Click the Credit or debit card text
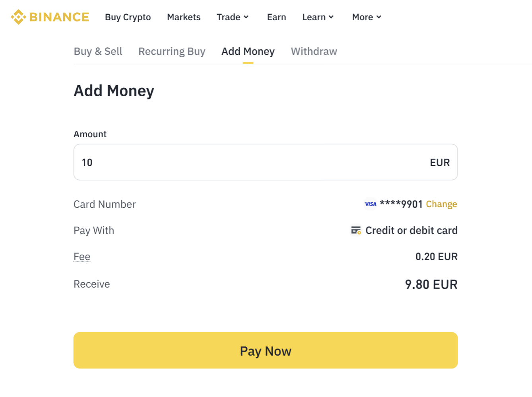 [412, 230]
